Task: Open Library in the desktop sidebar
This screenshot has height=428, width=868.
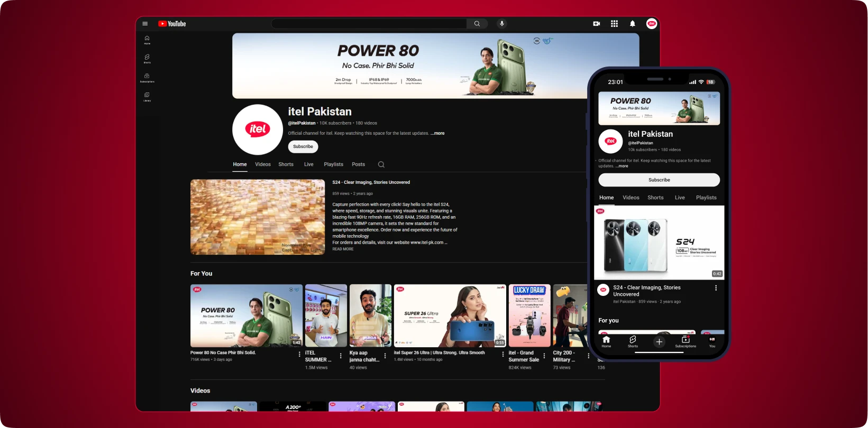Action: coord(147,97)
